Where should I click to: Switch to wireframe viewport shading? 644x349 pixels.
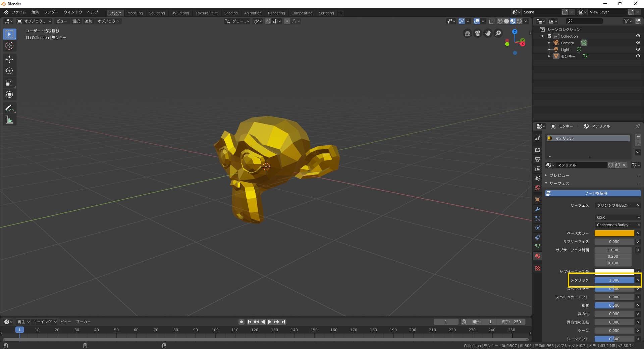[500, 21]
